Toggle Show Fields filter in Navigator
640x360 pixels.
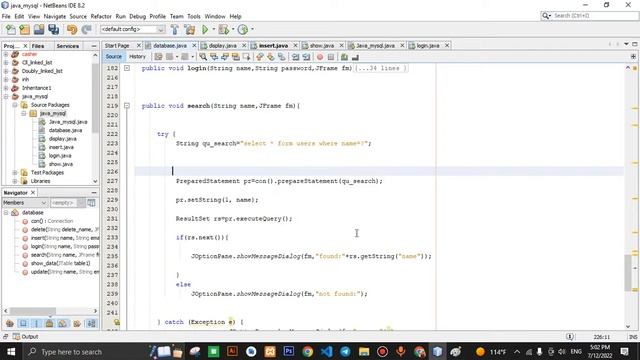pos(23,324)
